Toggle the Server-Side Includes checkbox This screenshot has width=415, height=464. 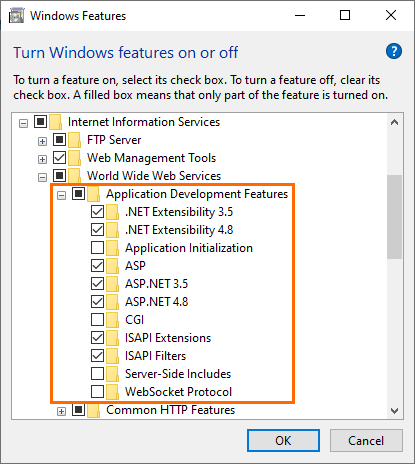point(97,374)
